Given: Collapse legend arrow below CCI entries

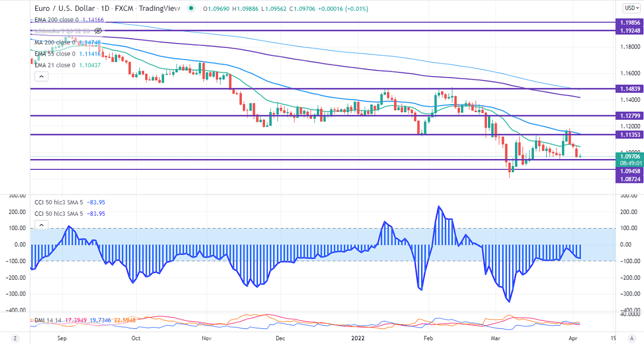Looking at the screenshot, I should pyautogui.click(x=42, y=225).
